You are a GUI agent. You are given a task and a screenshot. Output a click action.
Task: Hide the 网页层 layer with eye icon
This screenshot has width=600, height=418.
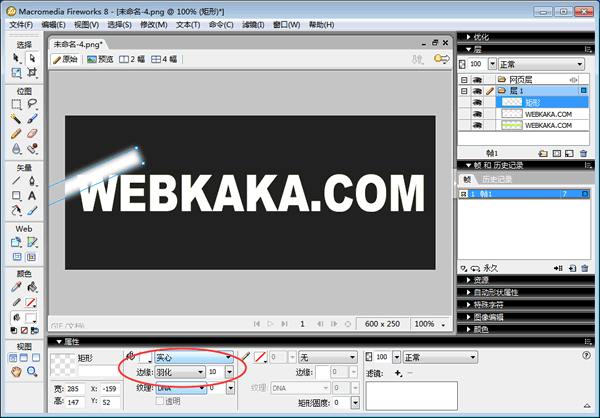(479, 78)
